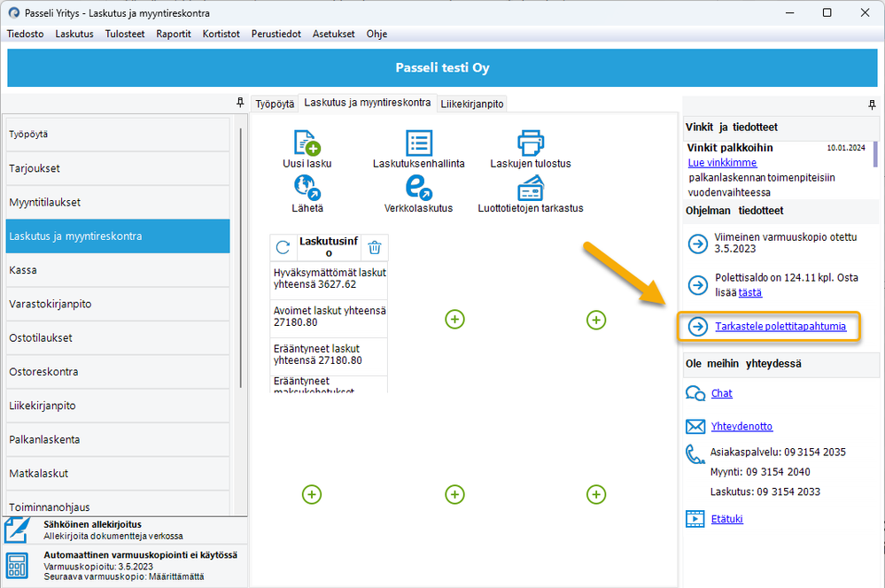Delete the Laskutusinfo widget with trash icon
The image size is (885, 588).
375,247
